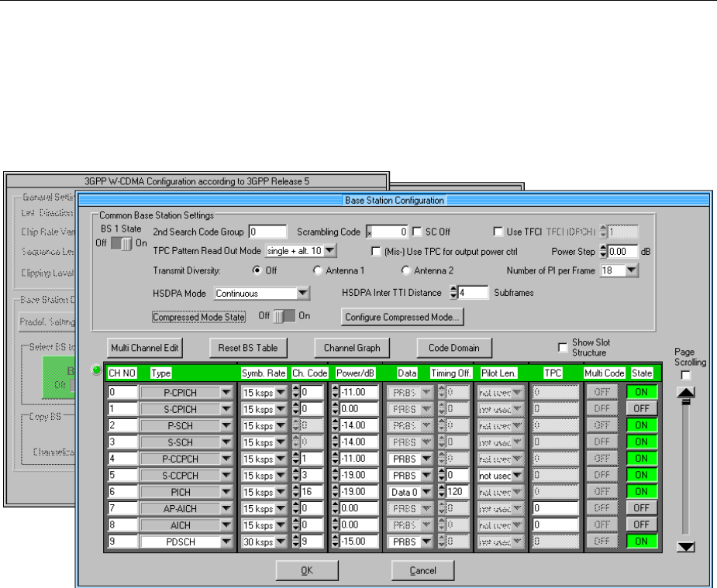
Task: Open TPC Pattern Read Out Mode dropdown
Action: [x=329, y=250]
